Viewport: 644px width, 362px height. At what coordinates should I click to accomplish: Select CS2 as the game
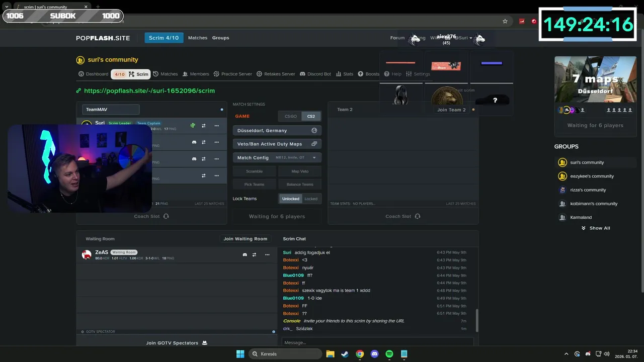point(311,116)
